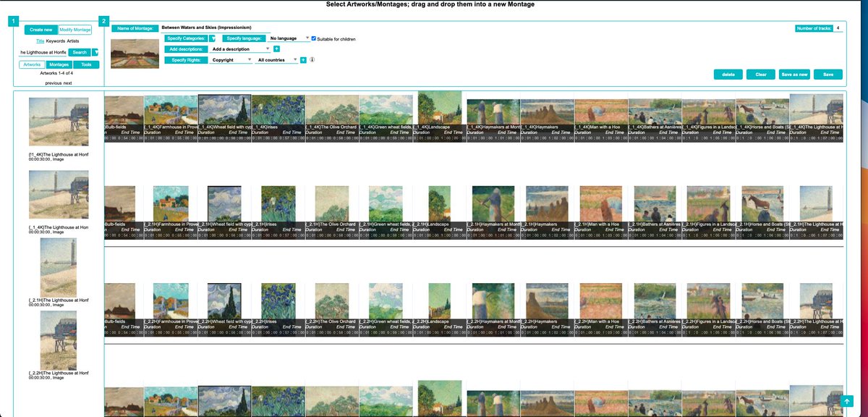Open the Copyright rights dropdown
This screenshot has width=868, height=417.
click(231, 60)
